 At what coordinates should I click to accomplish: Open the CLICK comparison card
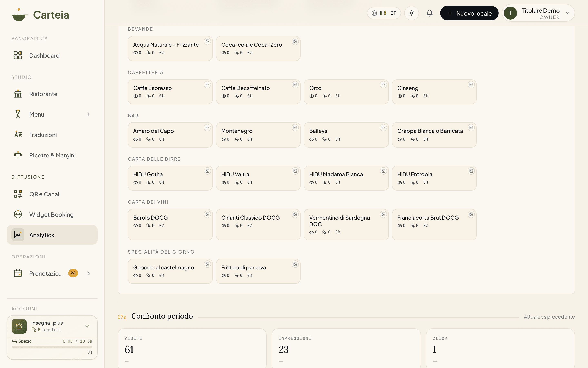point(500,348)
